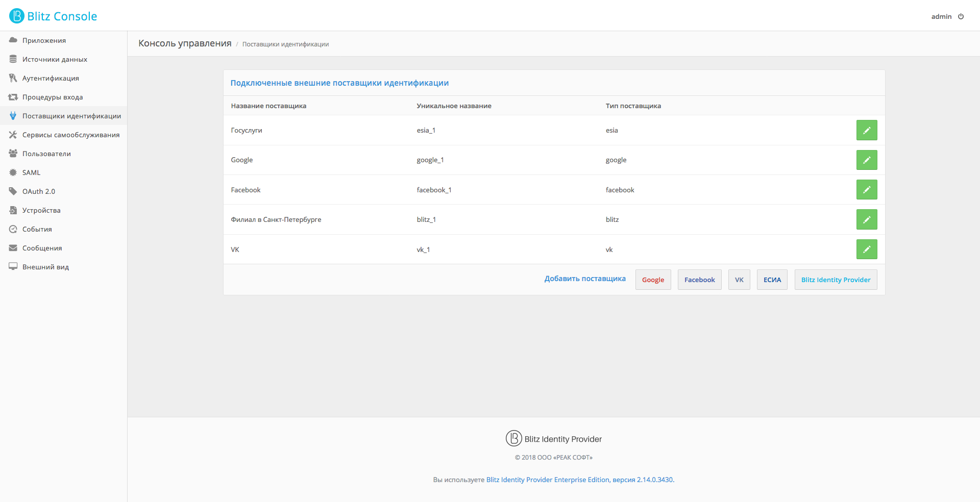
Task: Edit the Google provider row
Action: pos(866,160)
